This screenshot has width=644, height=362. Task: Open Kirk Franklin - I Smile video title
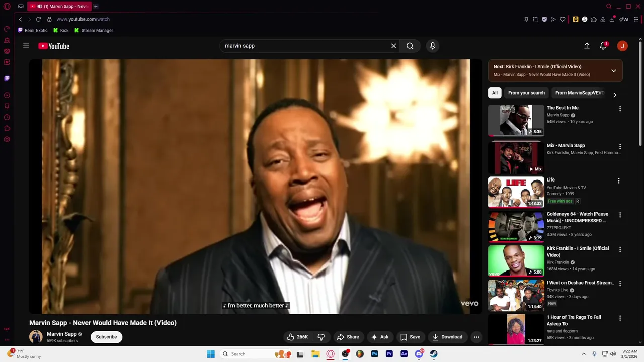click(x=578, y=251)
